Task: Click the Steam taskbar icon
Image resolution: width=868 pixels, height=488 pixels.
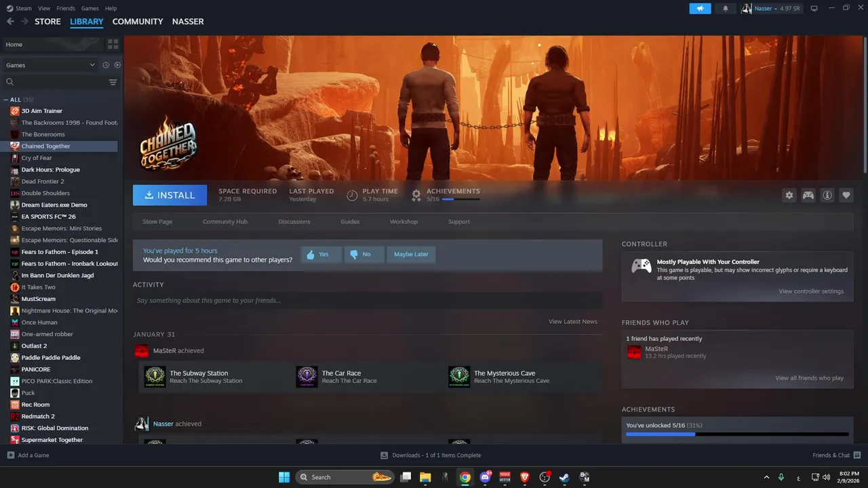Action: point(564,477)
